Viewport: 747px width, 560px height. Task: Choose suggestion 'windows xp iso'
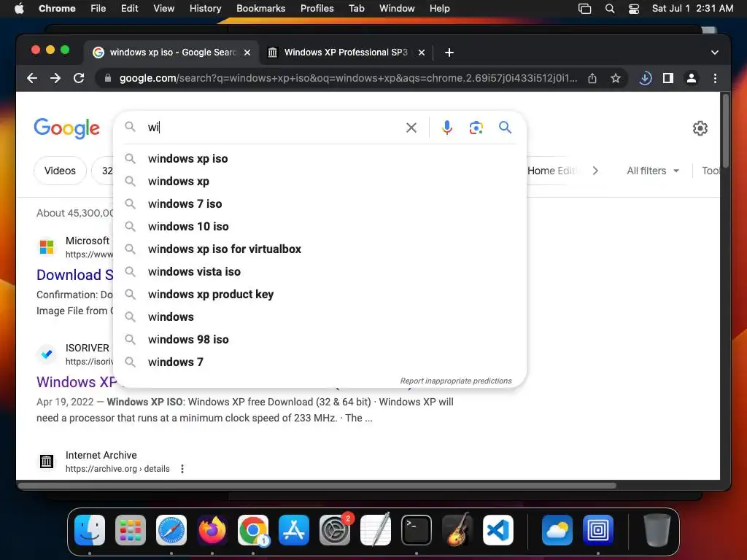(x=320, y=158)
